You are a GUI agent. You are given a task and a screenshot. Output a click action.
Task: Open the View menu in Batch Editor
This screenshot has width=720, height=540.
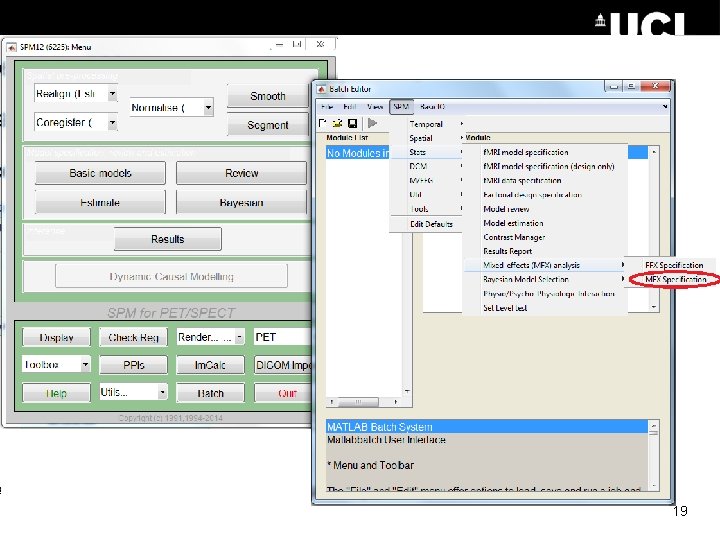point(375,107)
